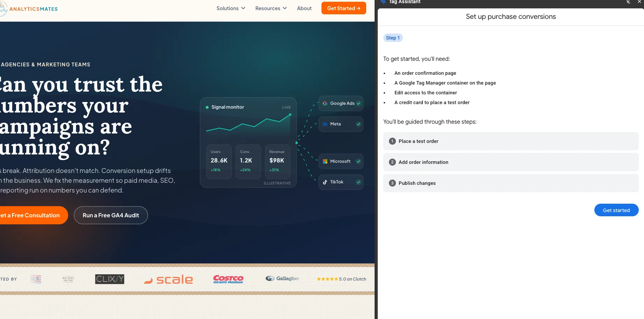644x319 pixels.
Task: Close the Tag Assistant panel
Action: tap(639, 2)
